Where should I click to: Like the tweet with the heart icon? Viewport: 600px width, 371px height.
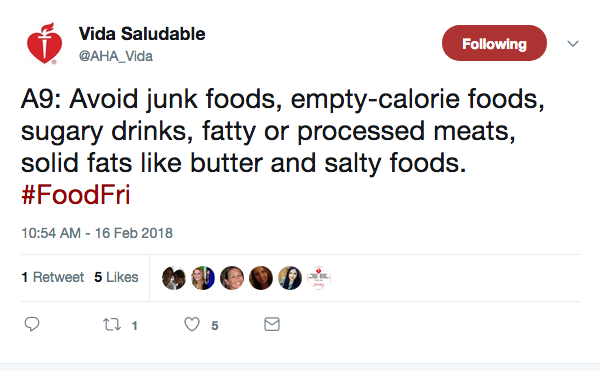click(192, 324)
